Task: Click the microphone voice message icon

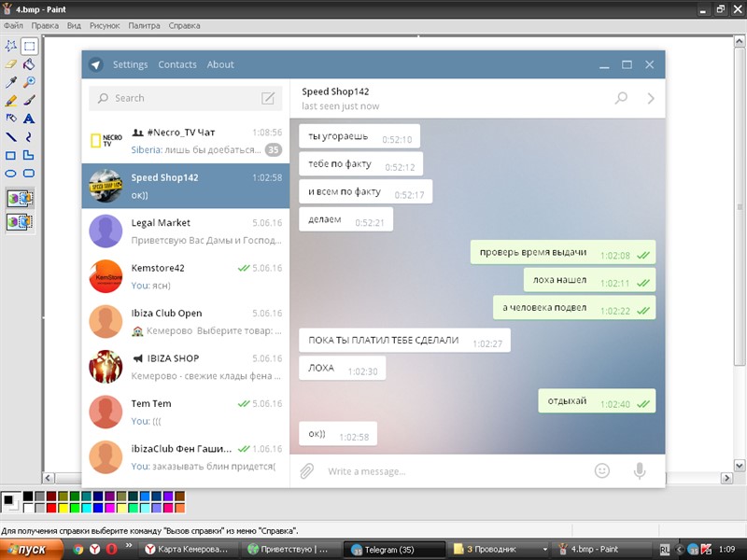Action: tap(640, 471)
